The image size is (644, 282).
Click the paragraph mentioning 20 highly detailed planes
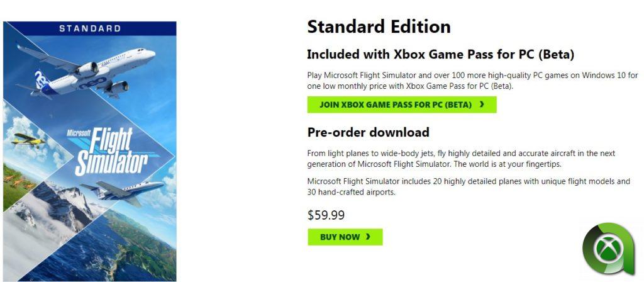[x=468, y=186]
